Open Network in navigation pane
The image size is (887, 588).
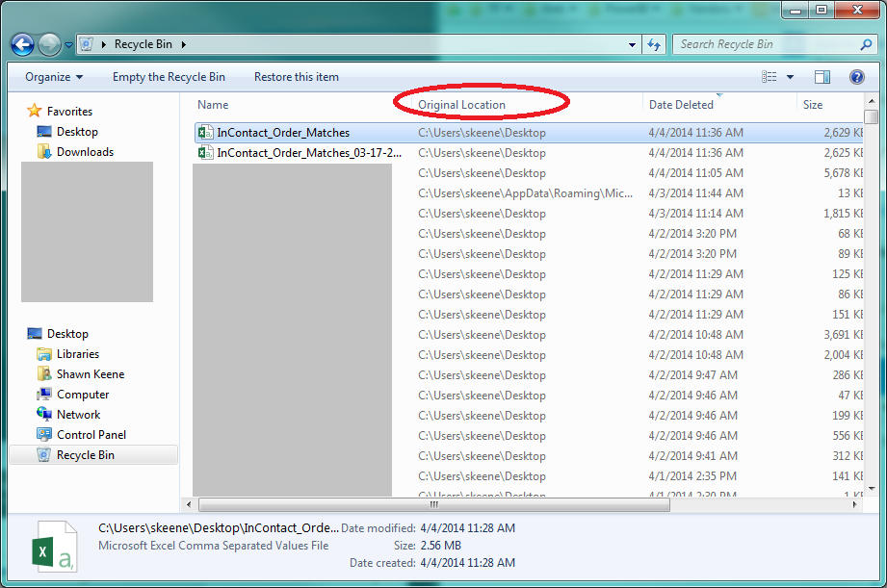[79, 415]
